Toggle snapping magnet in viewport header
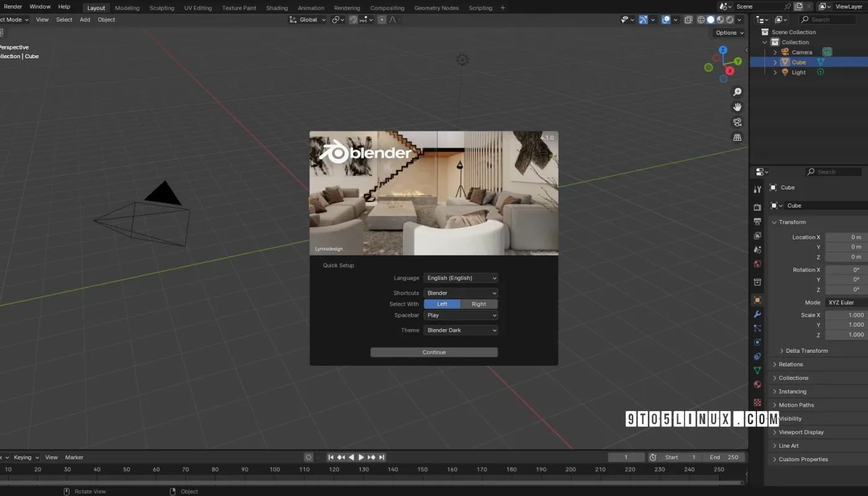This screenshot has height=496, width=868. pos(353,20)
